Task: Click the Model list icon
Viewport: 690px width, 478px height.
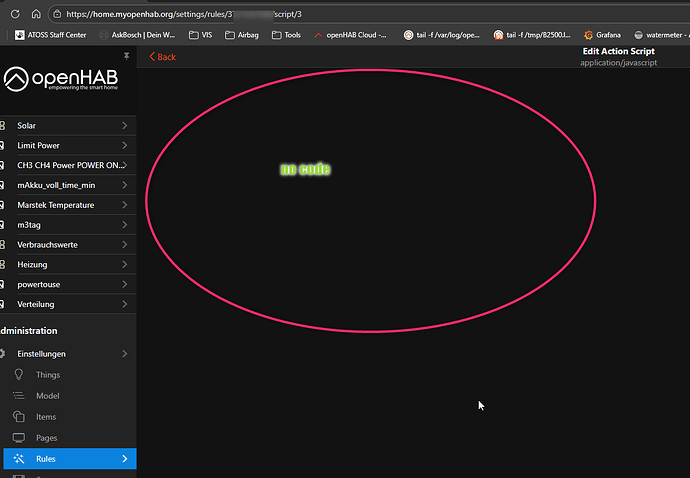Action: tap(18, 396)
